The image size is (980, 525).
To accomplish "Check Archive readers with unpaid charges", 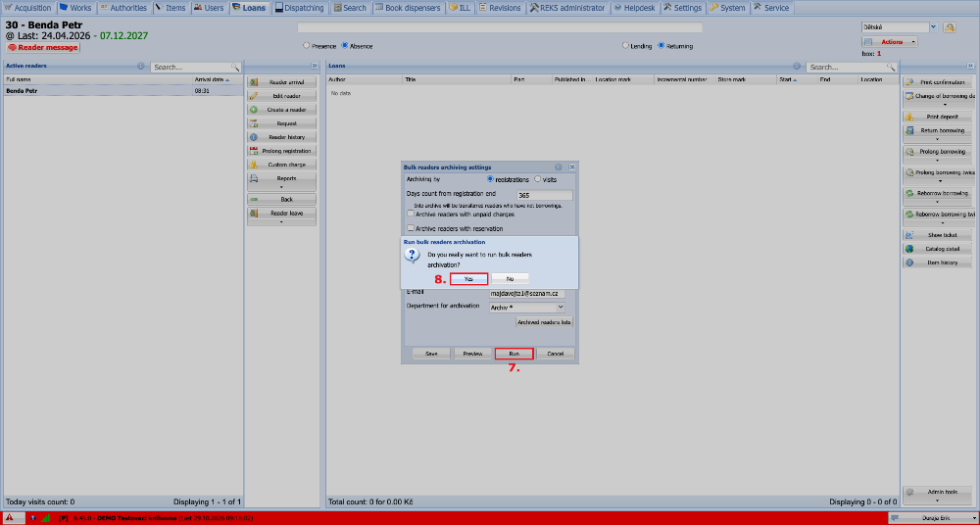I will point(411,214).
